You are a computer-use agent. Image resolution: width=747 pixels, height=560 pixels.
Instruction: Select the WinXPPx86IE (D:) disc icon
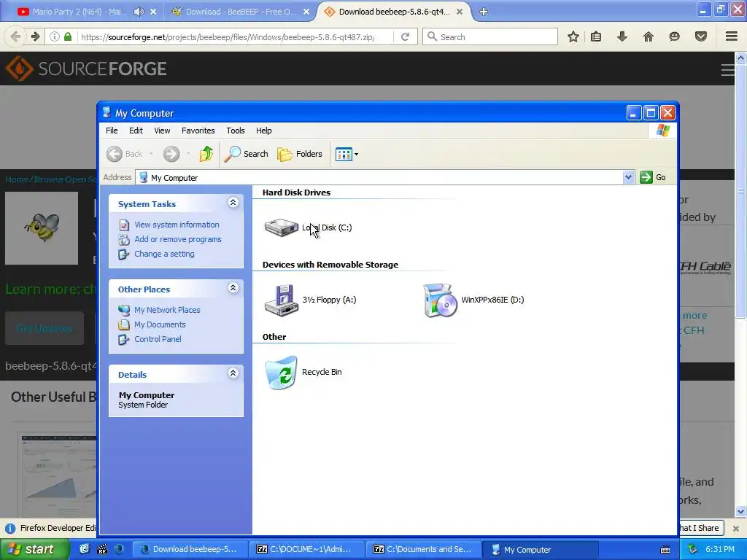[x=440, y=300]
